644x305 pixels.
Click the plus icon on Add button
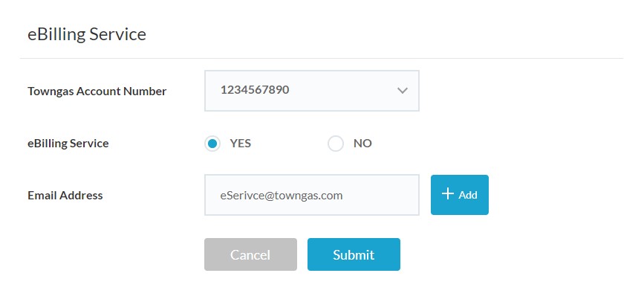[x=447, y=194]
